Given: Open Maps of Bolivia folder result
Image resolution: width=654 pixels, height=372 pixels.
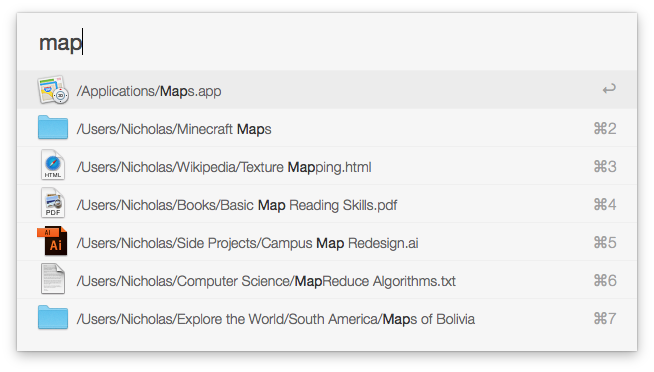Looking at the screenshot, I should (x=327, y=318).
